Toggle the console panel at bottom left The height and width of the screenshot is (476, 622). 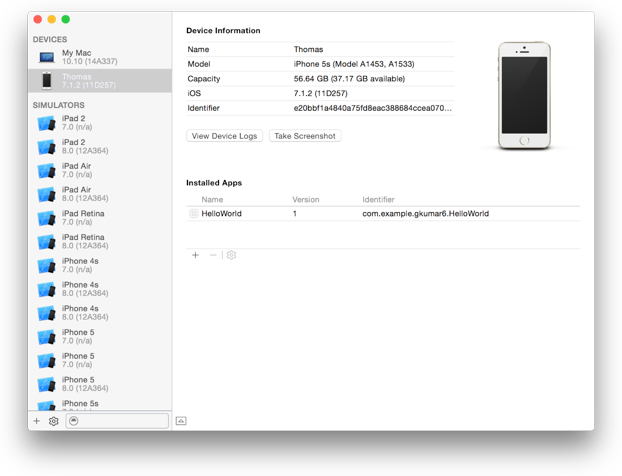[181, 421]
